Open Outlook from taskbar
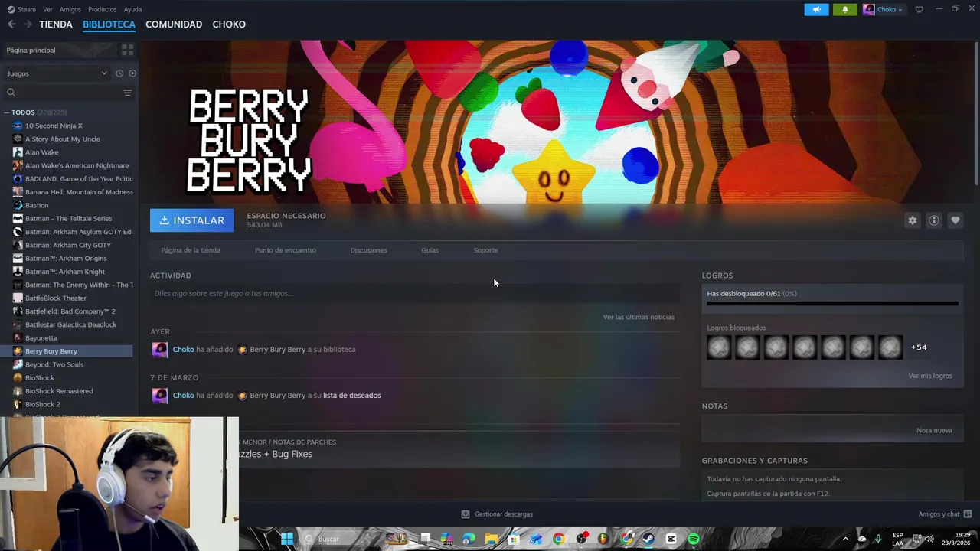Image resolution: width=980 pixels, height=551 pixels. [x=536, y=539]
